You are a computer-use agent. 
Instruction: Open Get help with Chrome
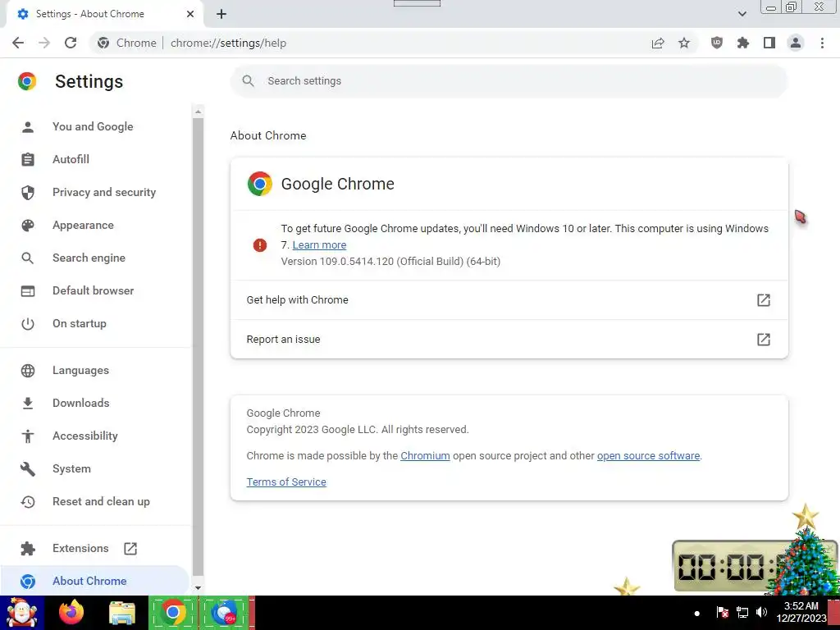[x=509, y=300]
